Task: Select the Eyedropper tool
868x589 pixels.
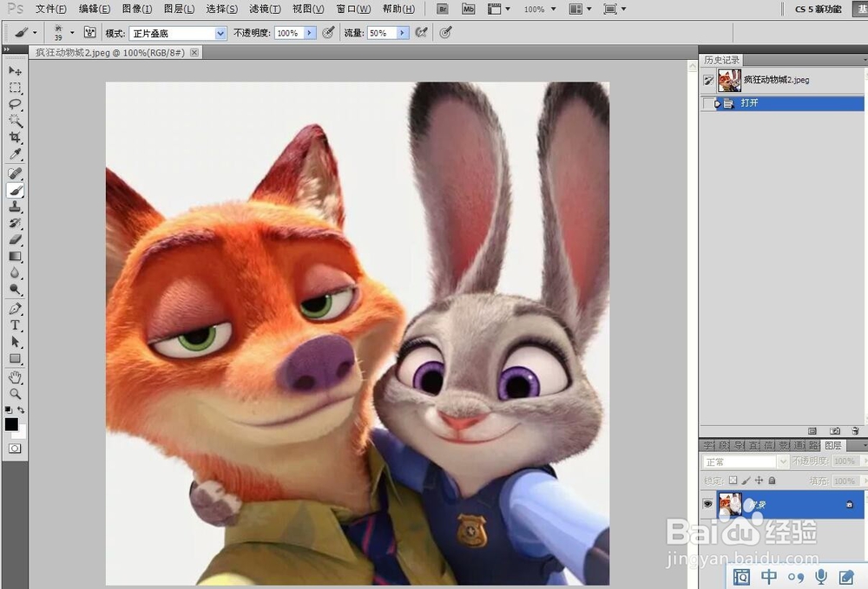Action: pyautogui.click(x=15, y=154)
